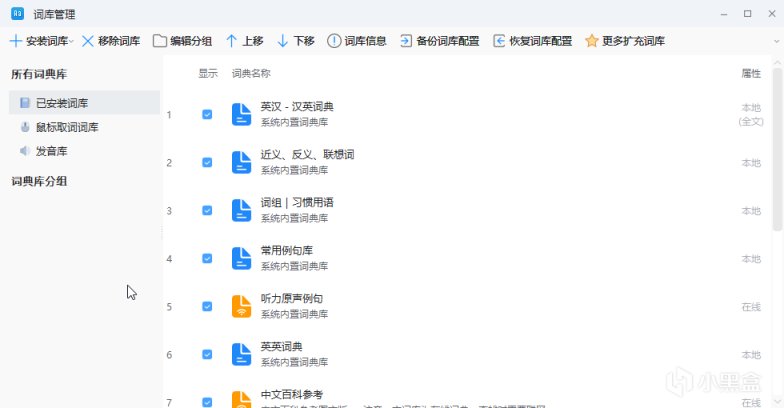Screen dimensions: 784x408
Task: Click the 本地 attribute of 英英词典
Action: (x=751, y=355)
